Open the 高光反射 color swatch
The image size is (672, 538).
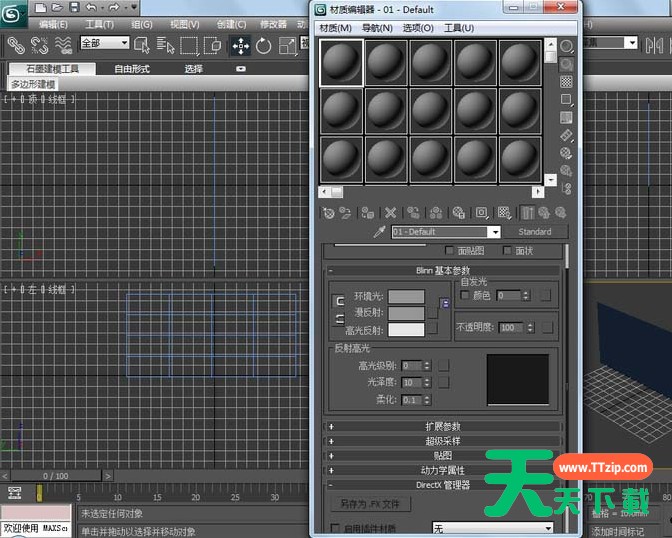(x=406, y=330)
